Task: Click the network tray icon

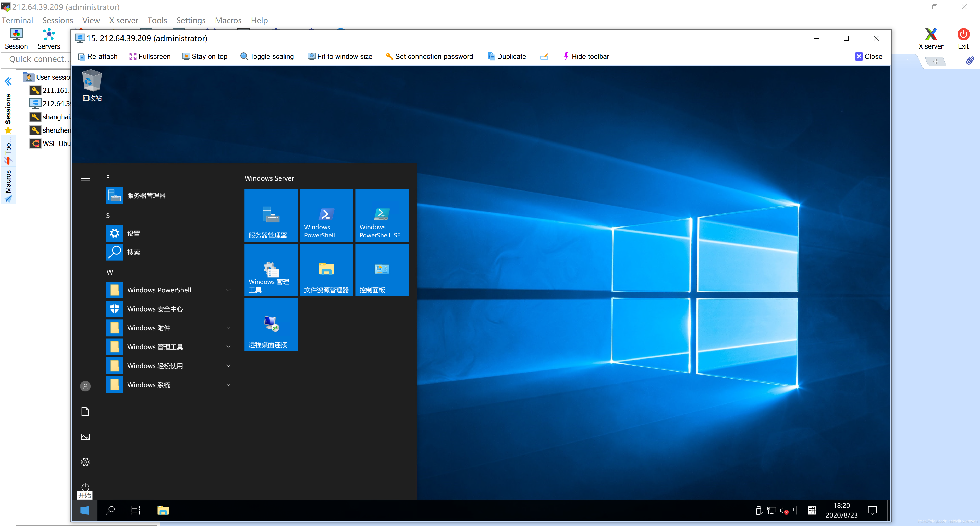Action: pyautogui.click(x=771, y=510)
